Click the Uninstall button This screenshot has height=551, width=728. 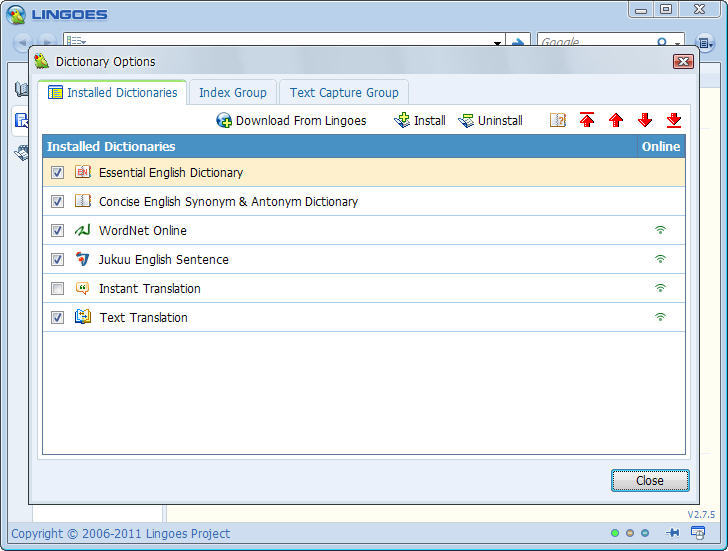(x=491, y=120)
